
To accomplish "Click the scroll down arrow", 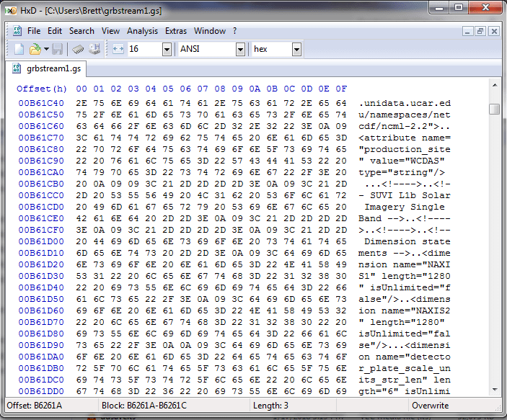I will tap(495, 390).
